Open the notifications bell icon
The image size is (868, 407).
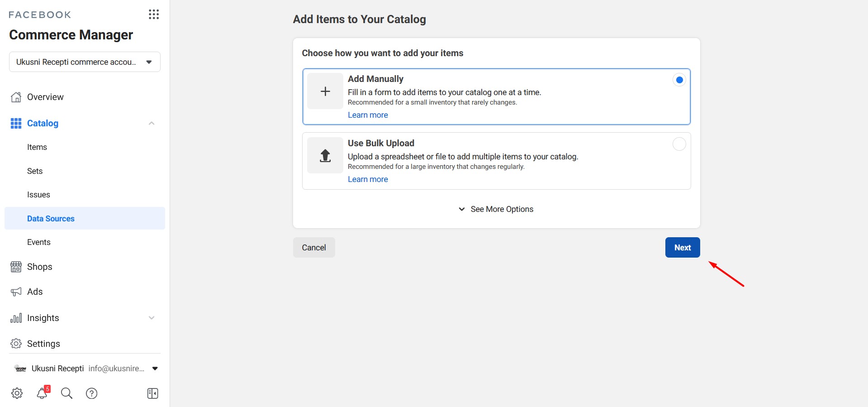pos(42,393)
